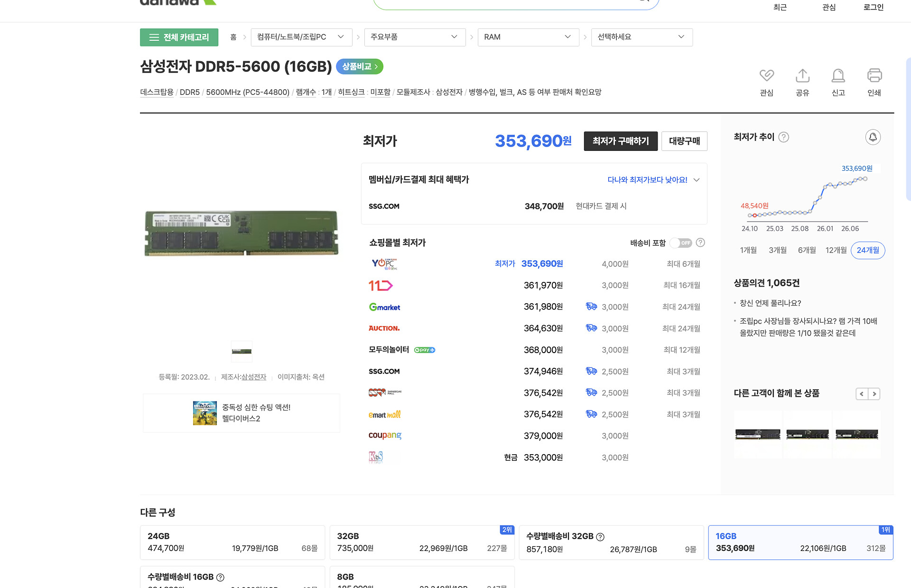The image size is (911, 588).
Task: Select the 1개월 price trend period
Action: 748,250
